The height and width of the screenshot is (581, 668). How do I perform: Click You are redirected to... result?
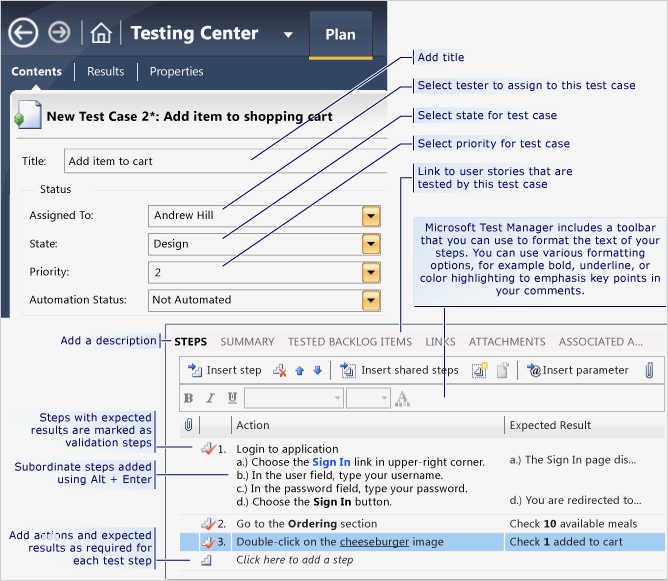(x=576, y=500)
